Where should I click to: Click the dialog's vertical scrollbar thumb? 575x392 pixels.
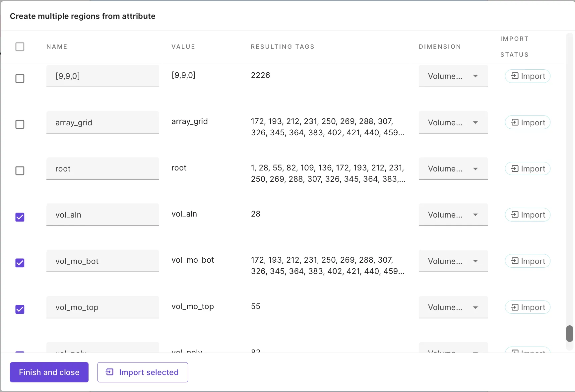[x=570, y=334]
